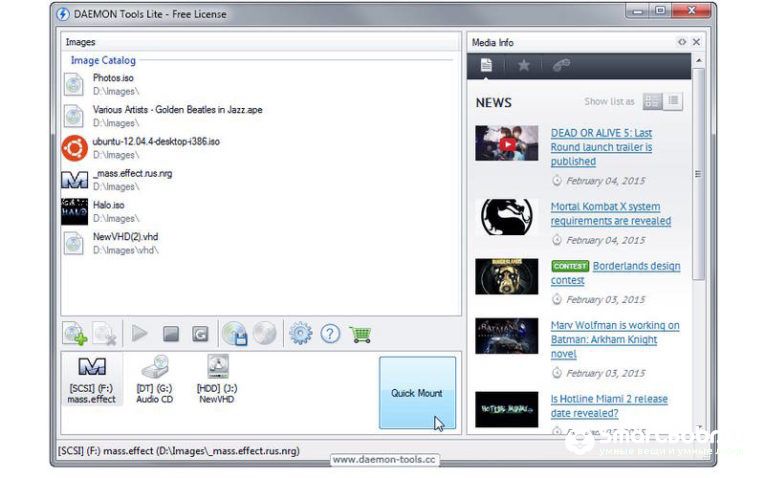The width and height of the screenshot is (765, 478).
Task: Click the status bar text for mass.effect drive
Action: point(179,451)
